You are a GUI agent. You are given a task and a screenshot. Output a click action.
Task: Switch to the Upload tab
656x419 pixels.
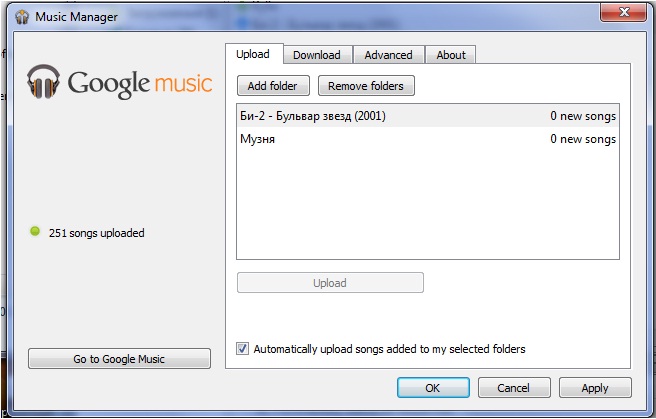coord(253,54)
